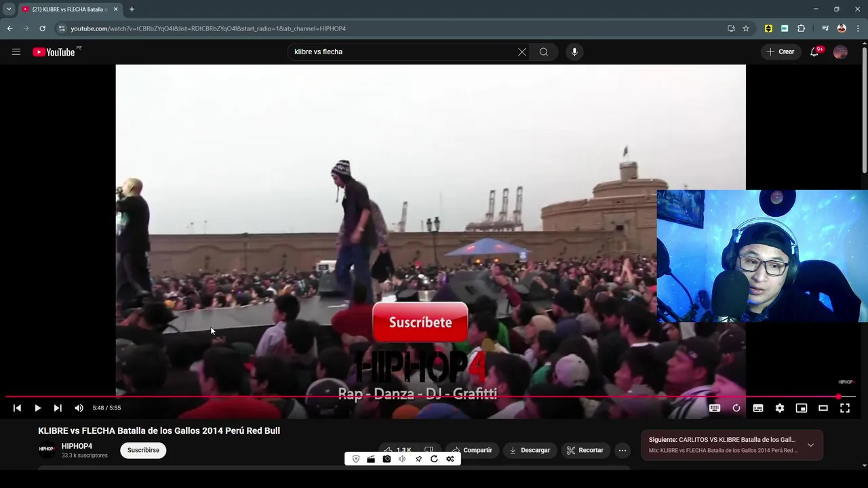Mute the video with speaker icon
Viewport: 868px width, 488px height.
(x=79, y=408)
